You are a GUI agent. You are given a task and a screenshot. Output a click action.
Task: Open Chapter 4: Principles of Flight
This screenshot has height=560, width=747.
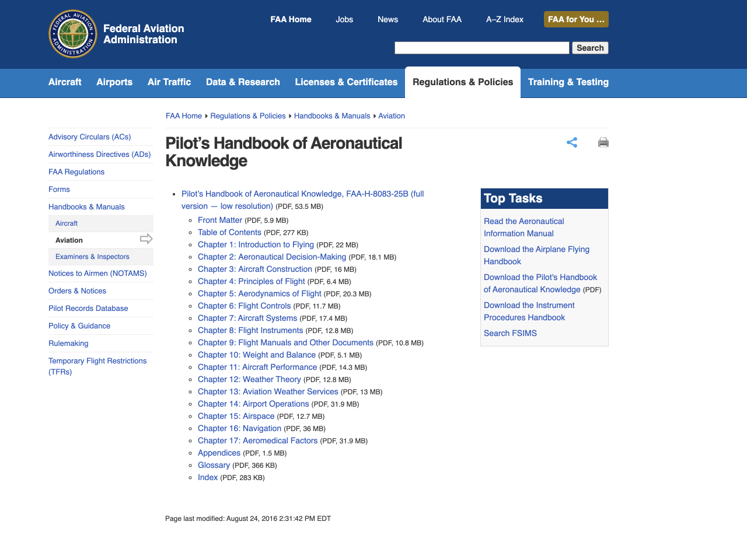pos(252,281)
